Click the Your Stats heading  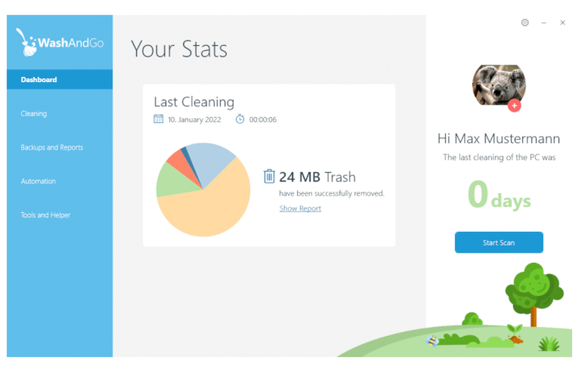pyautogui.click(x=179, y=49)
